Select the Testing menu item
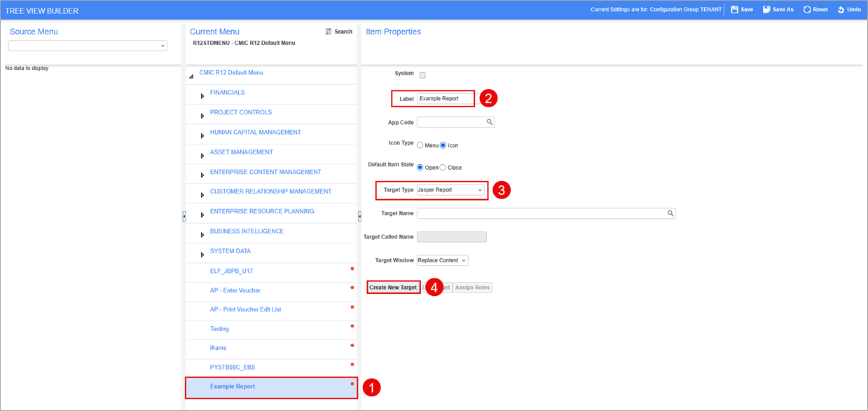The height and width of the screenshot is (411, 868). click(219, 329)
